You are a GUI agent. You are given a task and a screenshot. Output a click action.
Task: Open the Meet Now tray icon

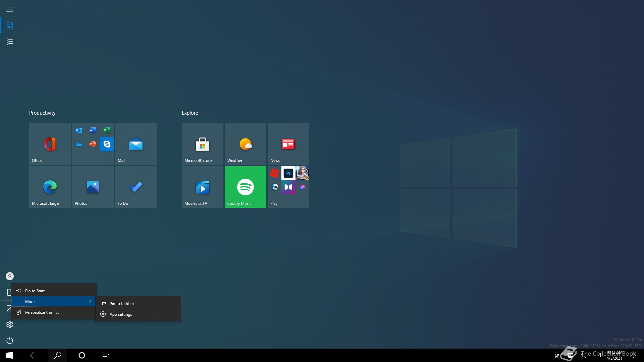[x=557, y=355]
